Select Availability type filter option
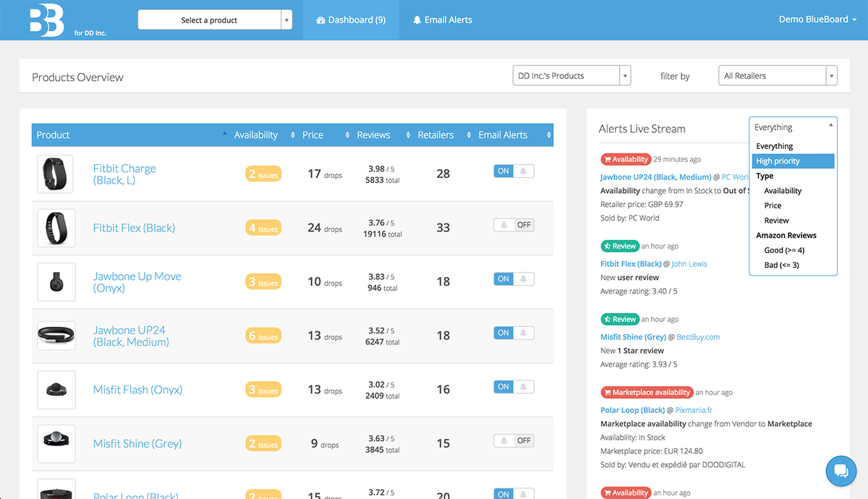 point(793,191)
